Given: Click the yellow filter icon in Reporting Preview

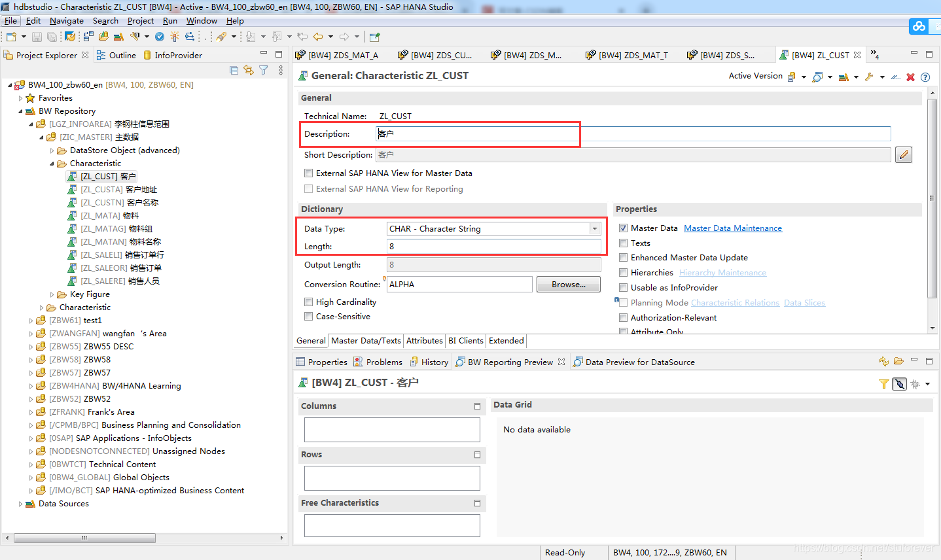Looking at the screenshot, I should point(884,384).
